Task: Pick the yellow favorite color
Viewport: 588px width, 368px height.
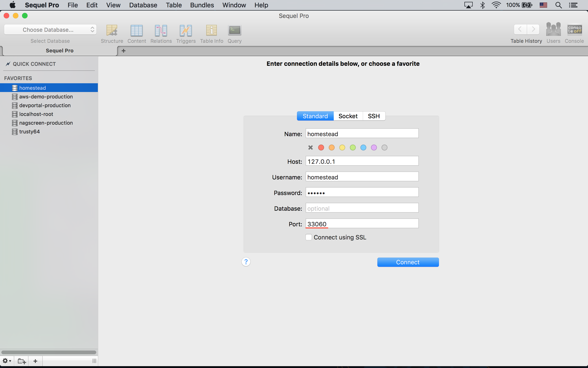Action: [342, 147]
